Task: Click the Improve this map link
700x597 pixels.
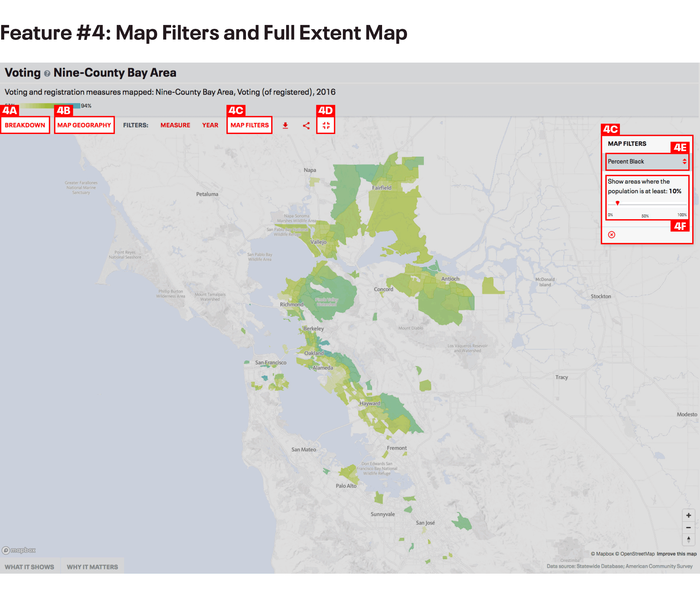Action: coord(676,554)
